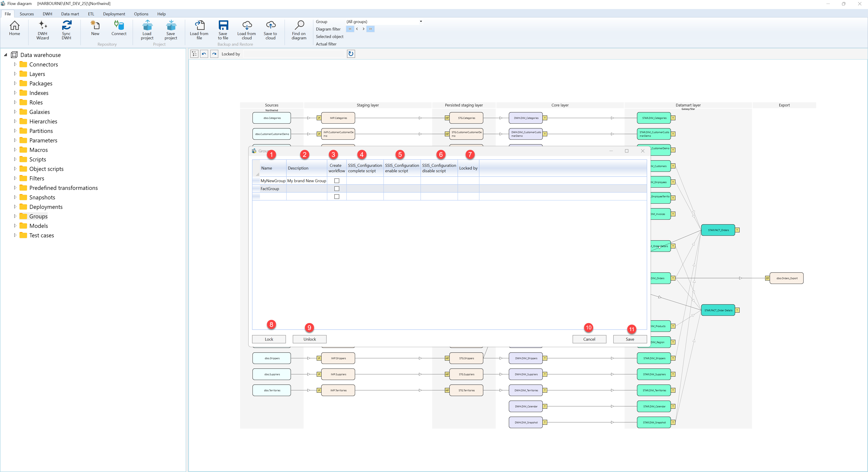Select the dbo.Orders_Export node
868x472 pixels.
787,278
